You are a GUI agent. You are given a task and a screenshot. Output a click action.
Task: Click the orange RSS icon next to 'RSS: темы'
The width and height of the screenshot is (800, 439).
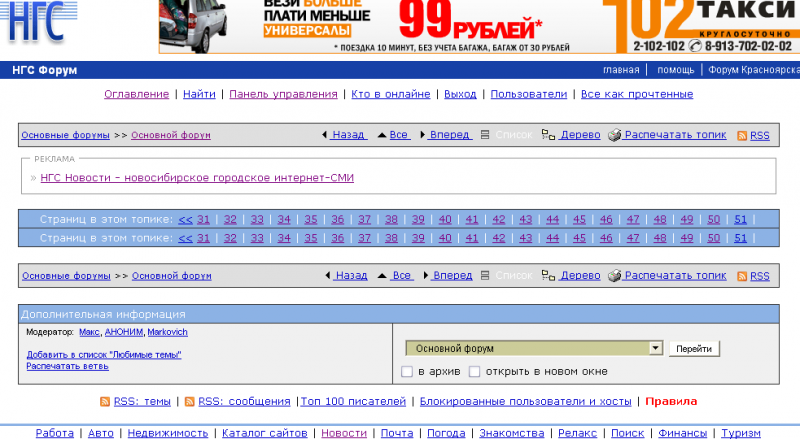105,401
